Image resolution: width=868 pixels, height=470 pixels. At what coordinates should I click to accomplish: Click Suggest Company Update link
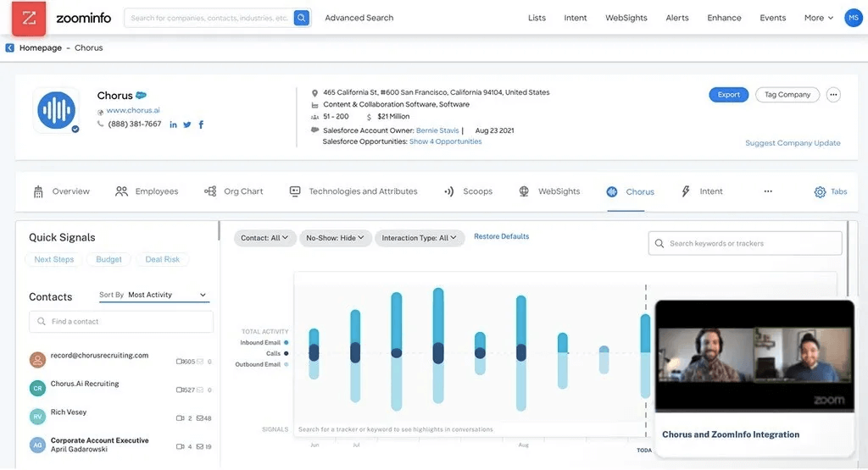pos(793,142)
